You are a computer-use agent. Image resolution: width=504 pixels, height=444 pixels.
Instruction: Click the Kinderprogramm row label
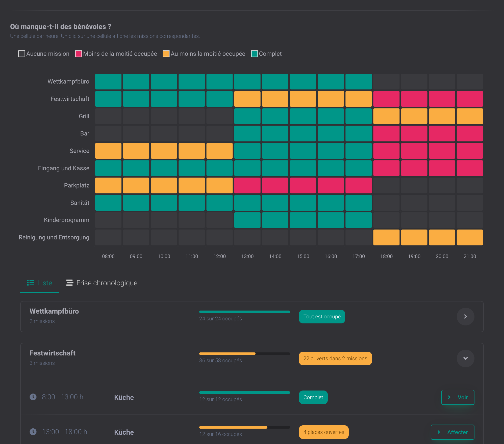(x=67, y=220)
